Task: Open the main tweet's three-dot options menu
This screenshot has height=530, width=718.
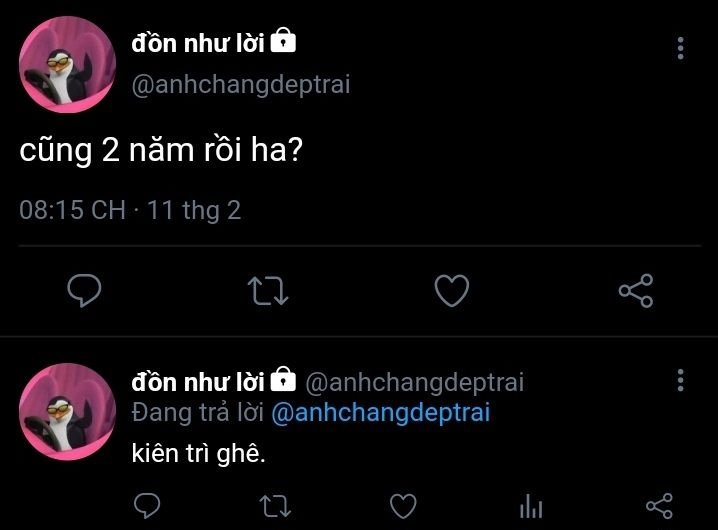Action: 680,48
